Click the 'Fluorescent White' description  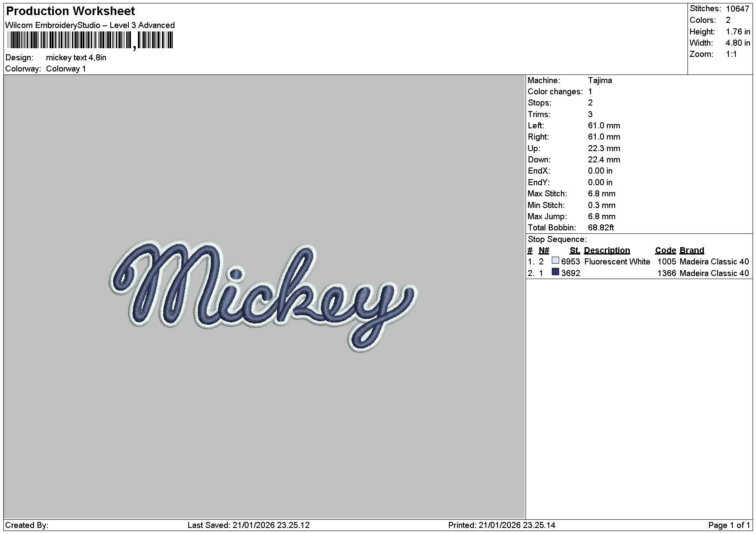617,261
